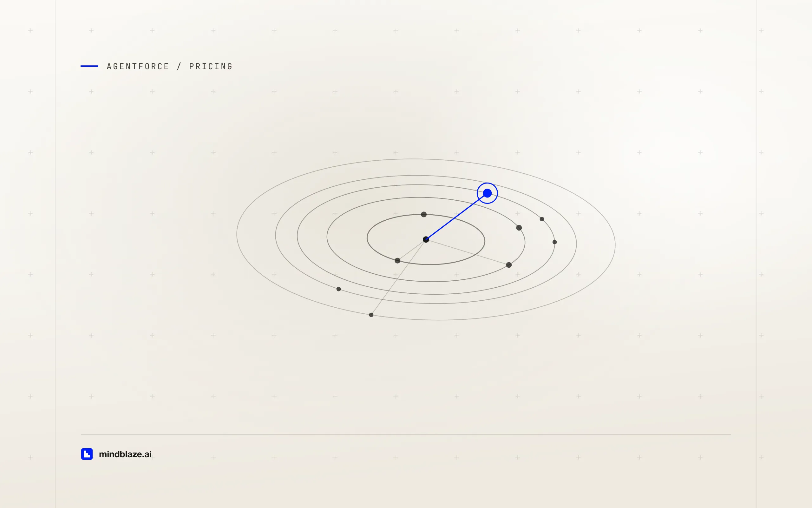The image size is (812, 508).
Task: Select the highlighted blue orbit node
Action: coord(487,193)
